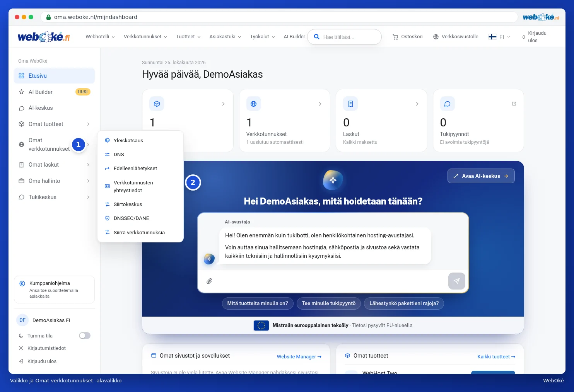Open Tukipyynnöt external link icon
Screen dimensions: 574x392
[514, 104]
